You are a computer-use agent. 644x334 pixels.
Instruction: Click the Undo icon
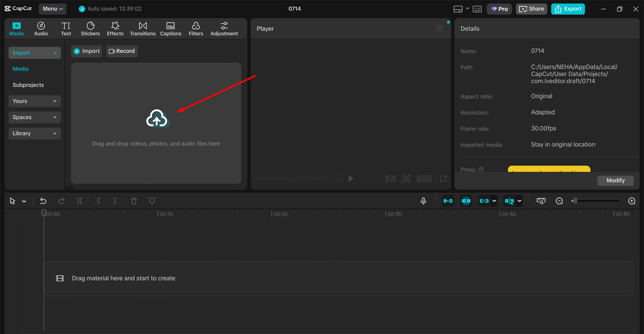click(43, 201)
